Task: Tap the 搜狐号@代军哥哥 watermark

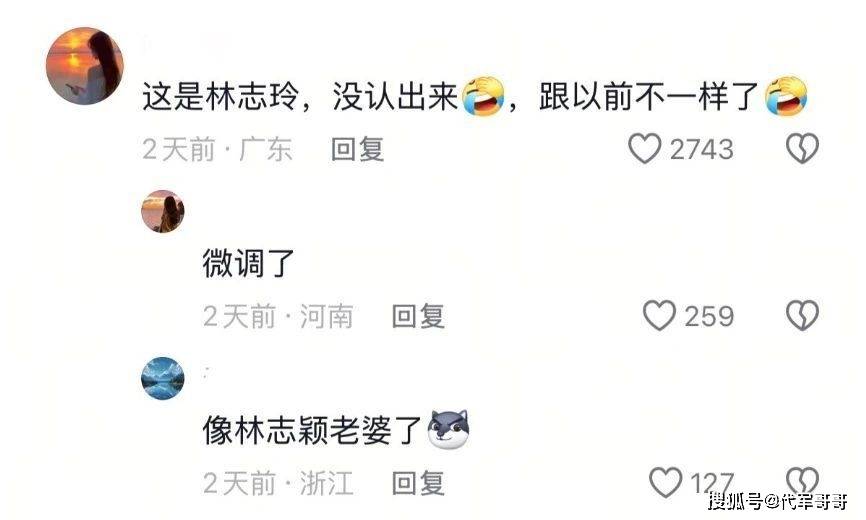Action: click(778, 501)
